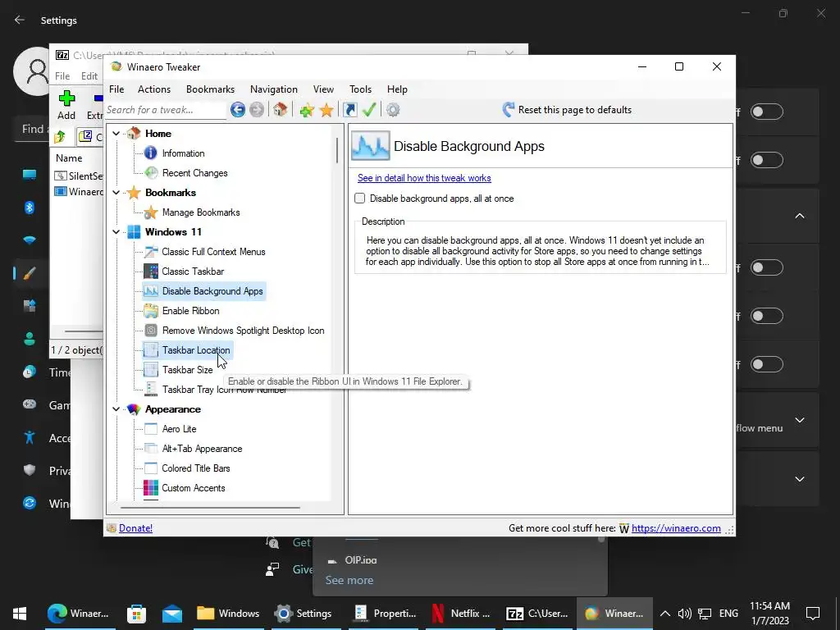Click the Taskbar Size tree icon
Viewport: 840px width, 630px height.
(x=151, y=370)
